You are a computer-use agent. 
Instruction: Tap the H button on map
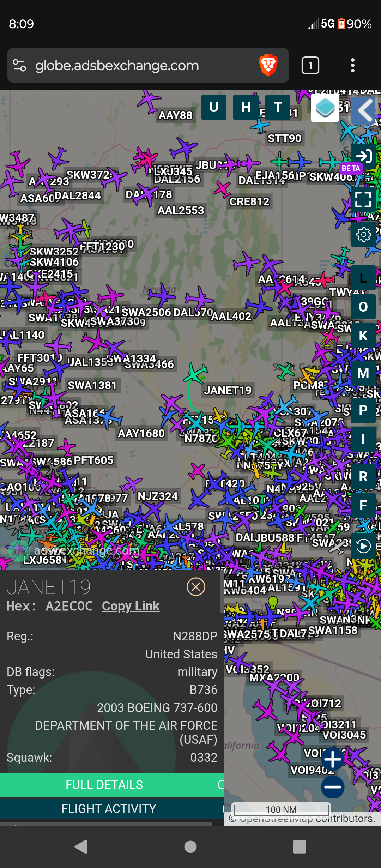coord(246,107)
